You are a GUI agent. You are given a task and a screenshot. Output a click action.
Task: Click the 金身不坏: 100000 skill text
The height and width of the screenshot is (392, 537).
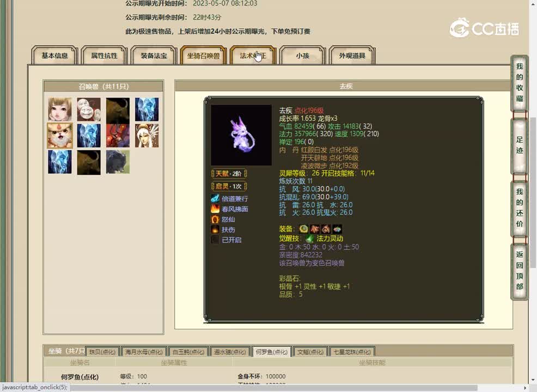(x=261, y=376)
